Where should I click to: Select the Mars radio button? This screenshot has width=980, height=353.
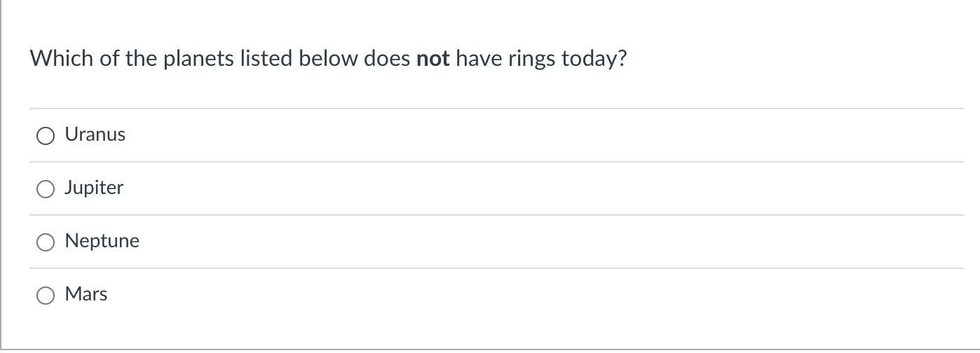click(46, 296)
